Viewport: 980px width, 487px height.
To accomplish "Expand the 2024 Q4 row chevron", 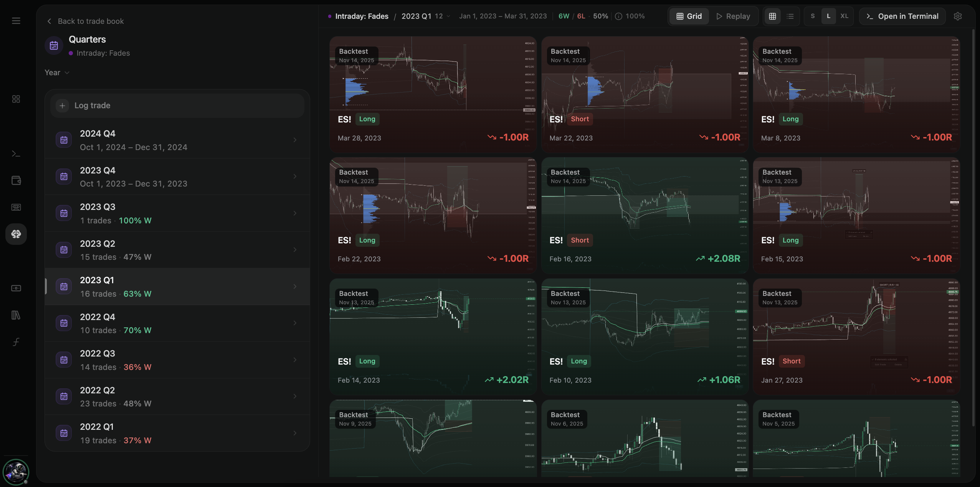I will click(x=295, y=140).
